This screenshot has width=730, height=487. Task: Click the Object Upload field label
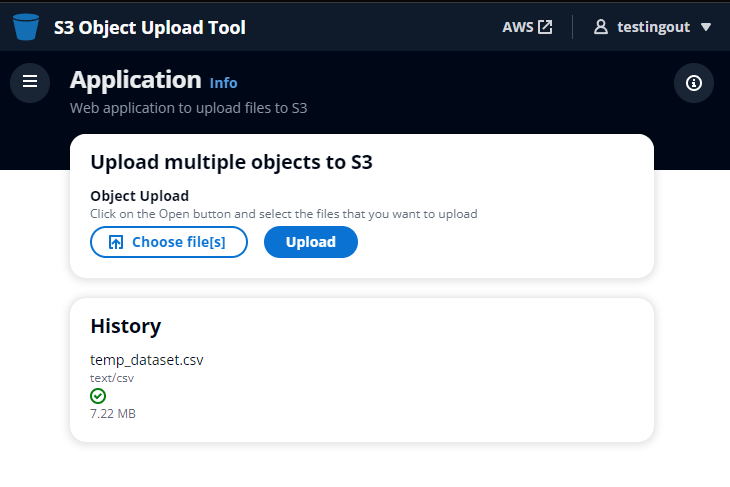(x=140, y=196)
